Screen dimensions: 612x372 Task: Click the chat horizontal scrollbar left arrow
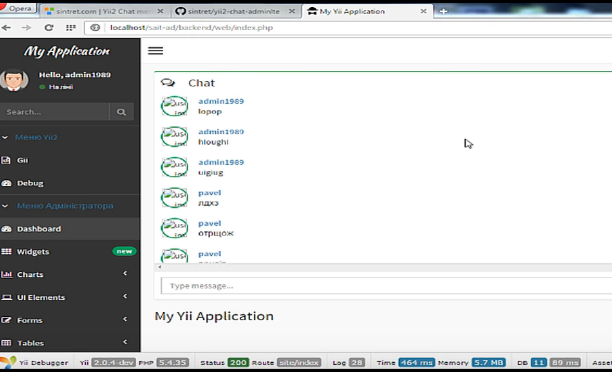[x=160, y=267]
